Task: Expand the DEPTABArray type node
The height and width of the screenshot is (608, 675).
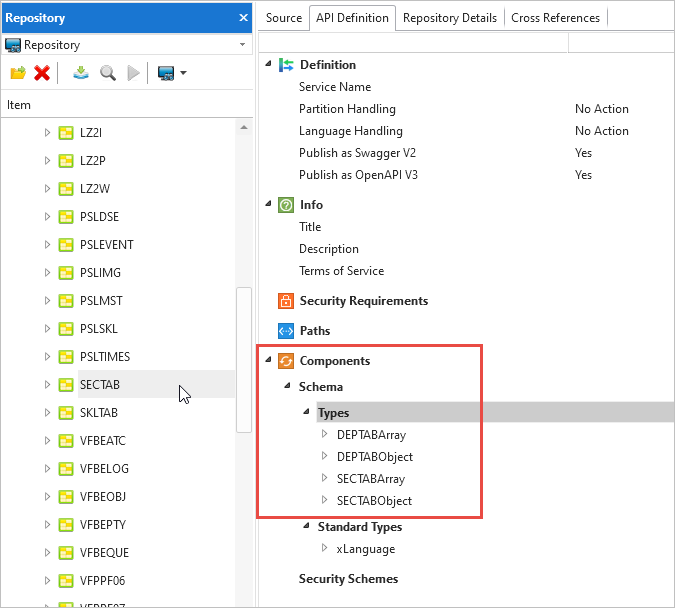Action: [x=324, y=435]
